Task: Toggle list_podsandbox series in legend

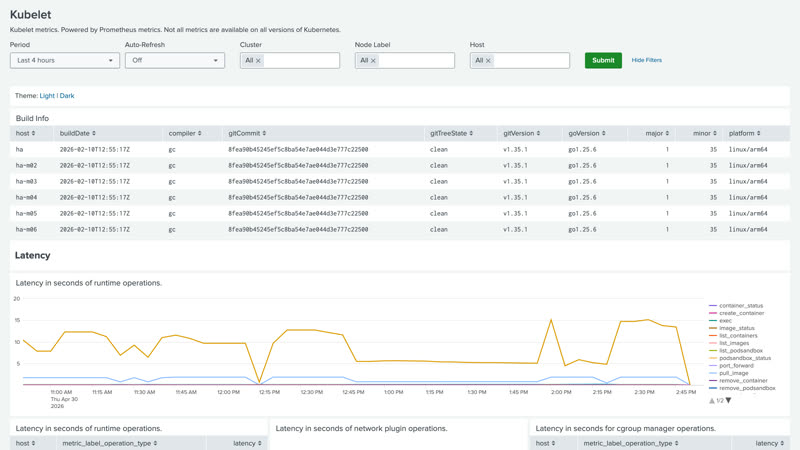Action: (x=736, y=351)
